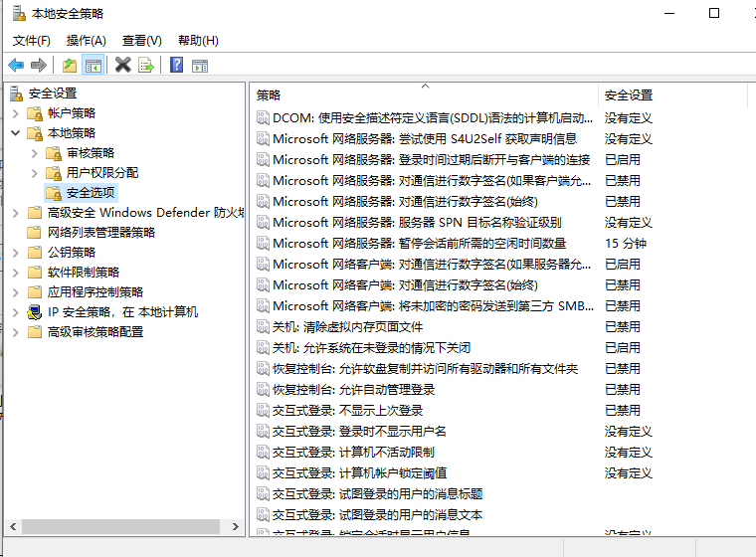Image resolution: width=756 pixels, height=557 pixels.
Task: Select 交互式登录: 计算机不活动限制
Action: (x=353, y=453)
